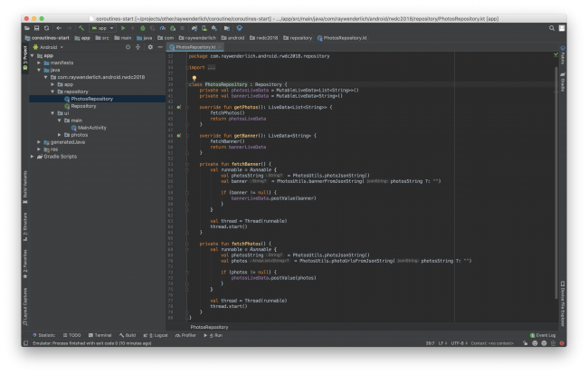Image resolution: width=588 pixels, height=375 pixels.
Task: Click the Open file folder toolbar icon
Action: tap(27, 28)
